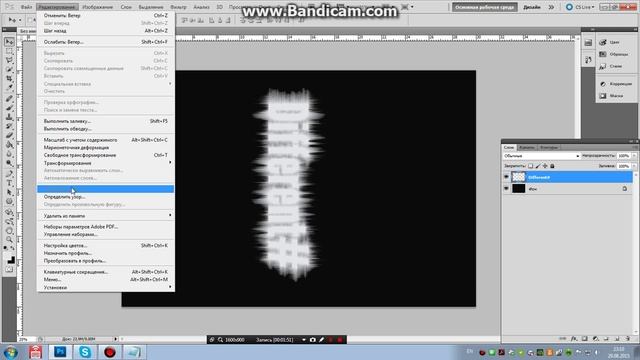
Task: Click the Bandicam camera screenshot icon
Action: click(x=313, y=340)
